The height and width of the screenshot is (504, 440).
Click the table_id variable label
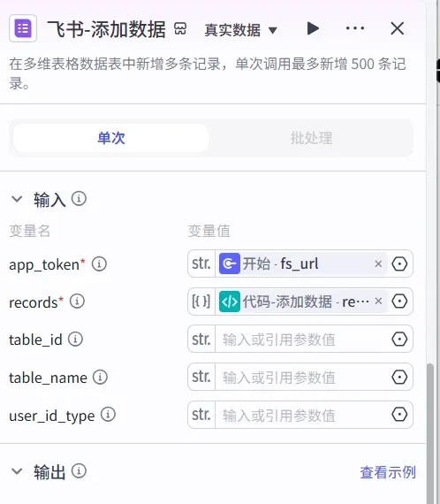pos(35,340)
